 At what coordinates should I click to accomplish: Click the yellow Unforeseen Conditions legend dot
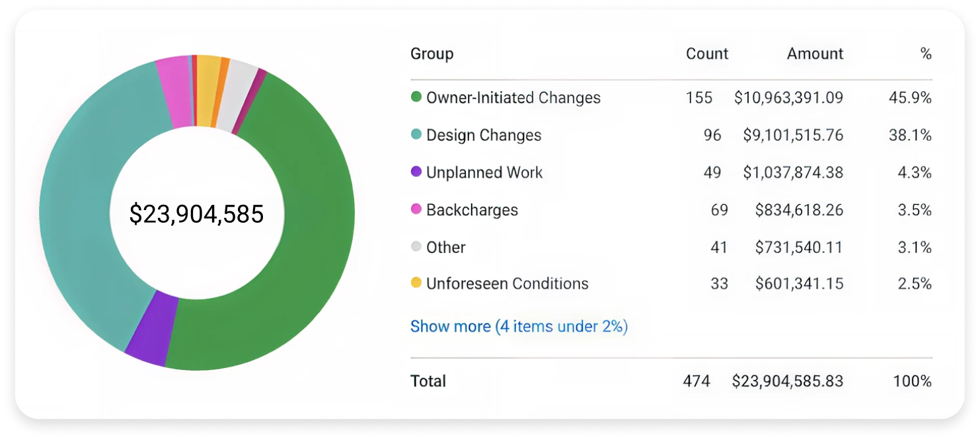(416, 283)
